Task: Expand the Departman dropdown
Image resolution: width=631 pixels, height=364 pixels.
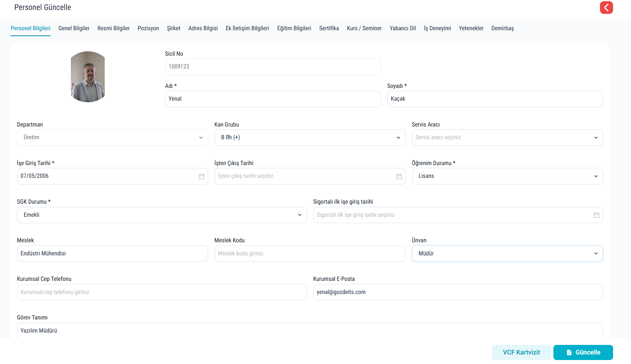Action: point(112,138)
